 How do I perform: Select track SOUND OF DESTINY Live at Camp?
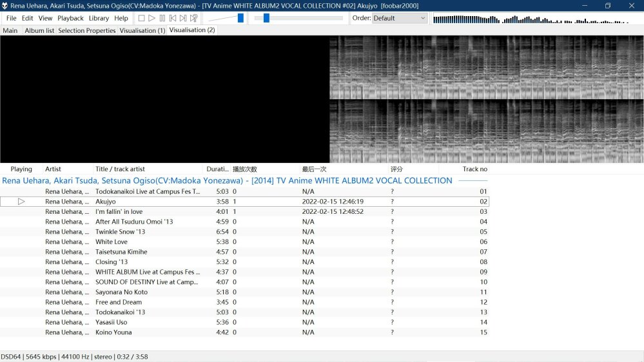pos(244,282)
